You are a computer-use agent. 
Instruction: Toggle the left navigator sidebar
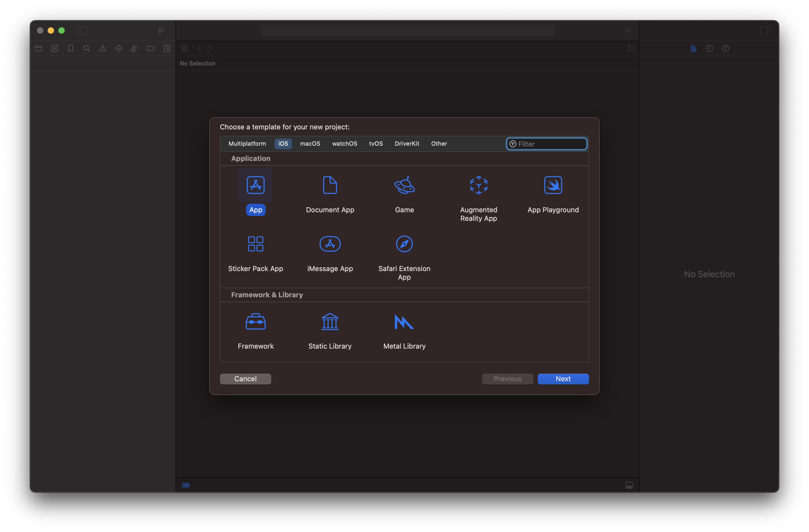pyautogui.click(x=82, y=30)
